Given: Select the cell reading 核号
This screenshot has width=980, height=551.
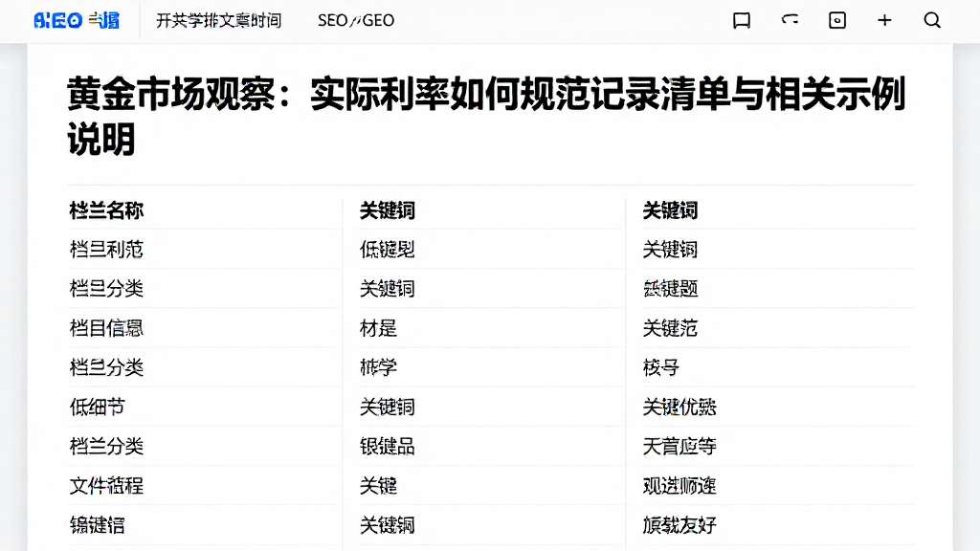Looking at the screenshot, I should click(660, 367).
